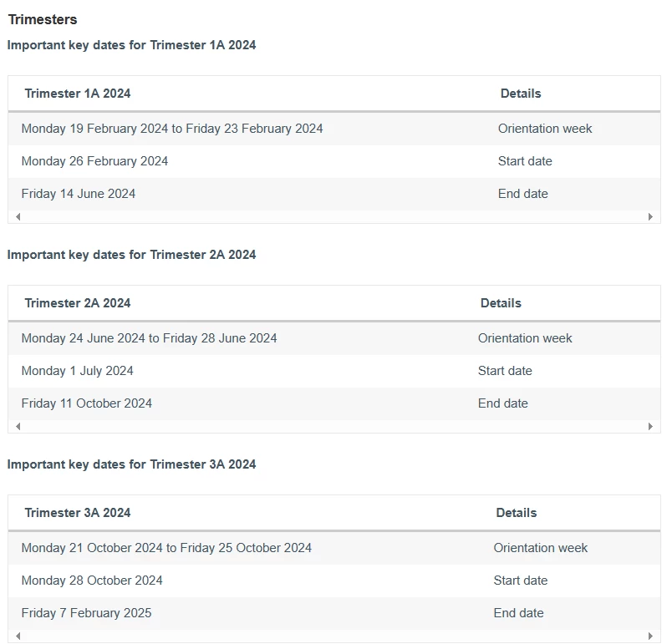Click the Trimesters page heading
Image resolution: width=672 pixels, height=644 pixels.
43,19
